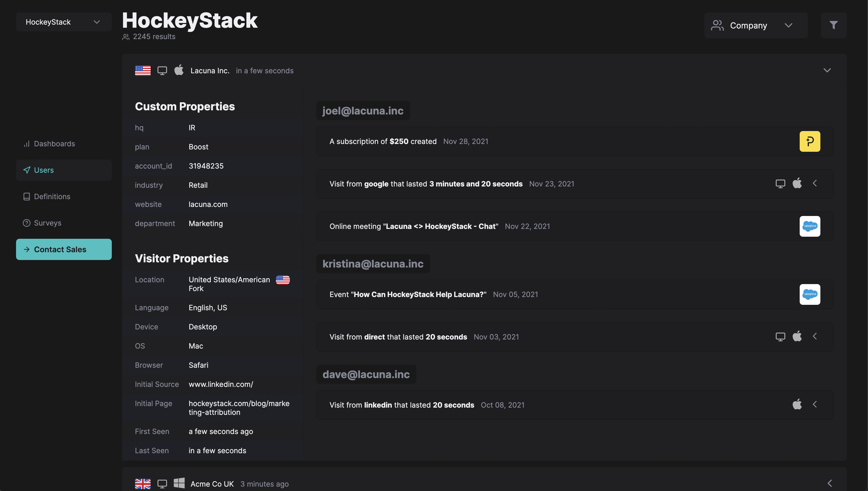Open the Company grouping dropdown

756,25
